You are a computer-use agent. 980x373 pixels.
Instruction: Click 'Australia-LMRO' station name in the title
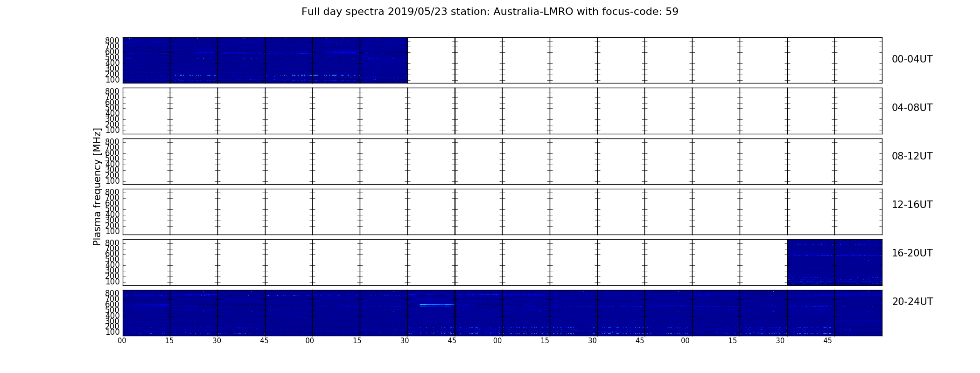click(533, 12)
